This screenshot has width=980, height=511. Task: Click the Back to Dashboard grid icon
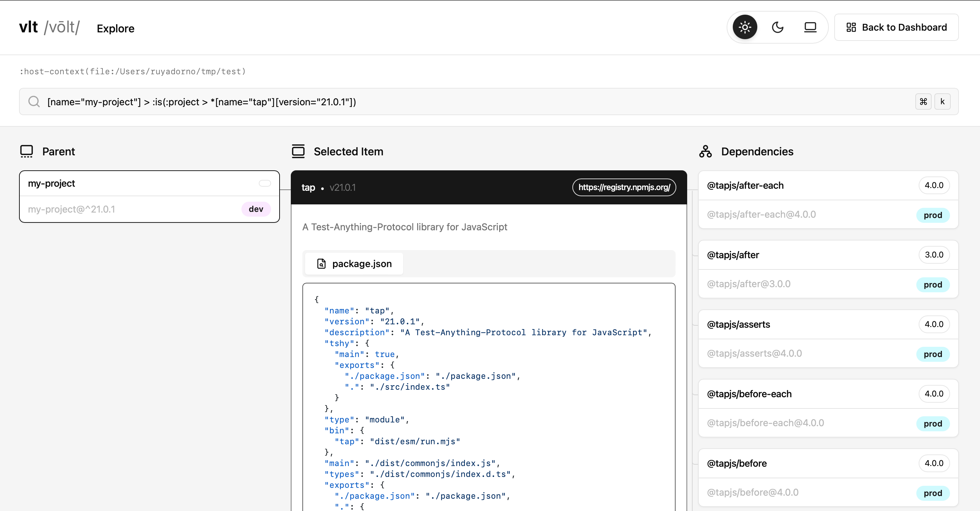851,27
